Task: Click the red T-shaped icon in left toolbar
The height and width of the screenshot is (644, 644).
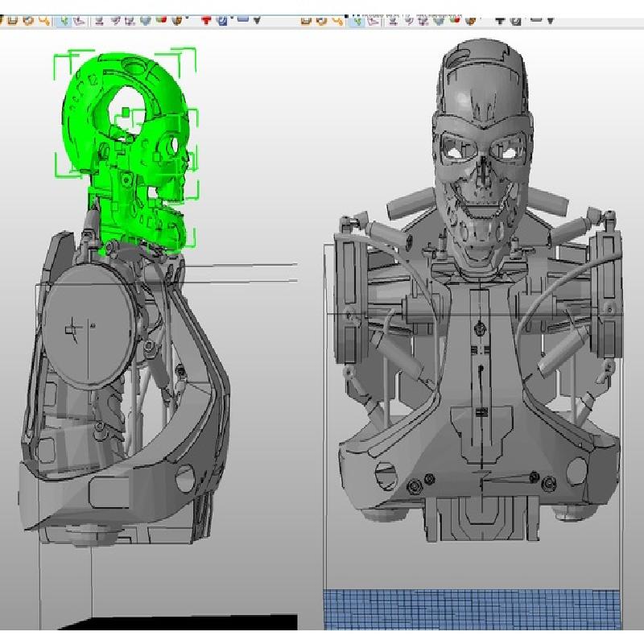Action: tap(206, 19)
